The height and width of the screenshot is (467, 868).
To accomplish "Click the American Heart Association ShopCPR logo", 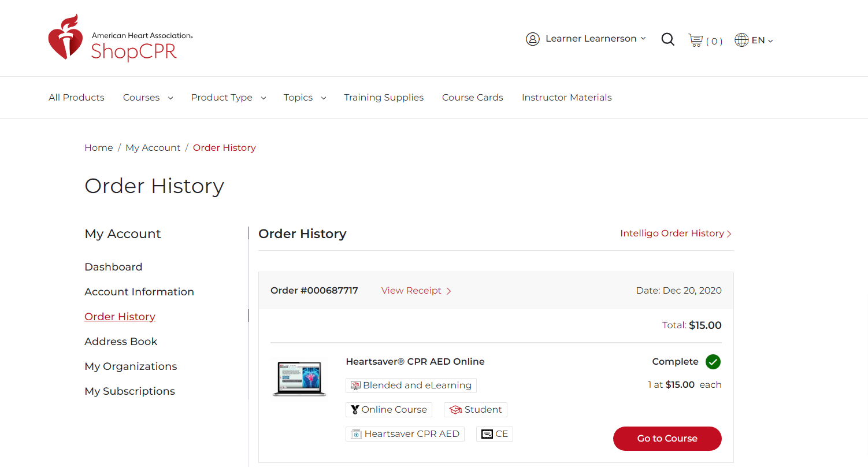I will [x=120, y=38].
